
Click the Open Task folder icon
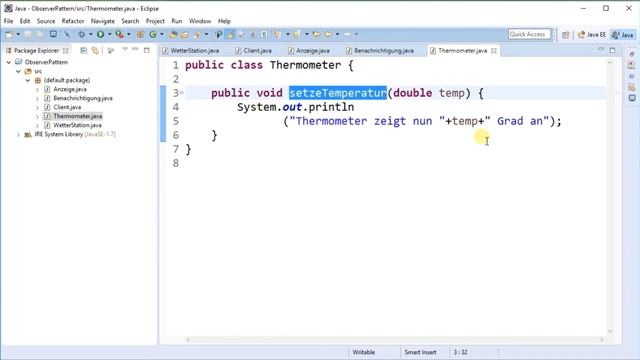(185, 35)
